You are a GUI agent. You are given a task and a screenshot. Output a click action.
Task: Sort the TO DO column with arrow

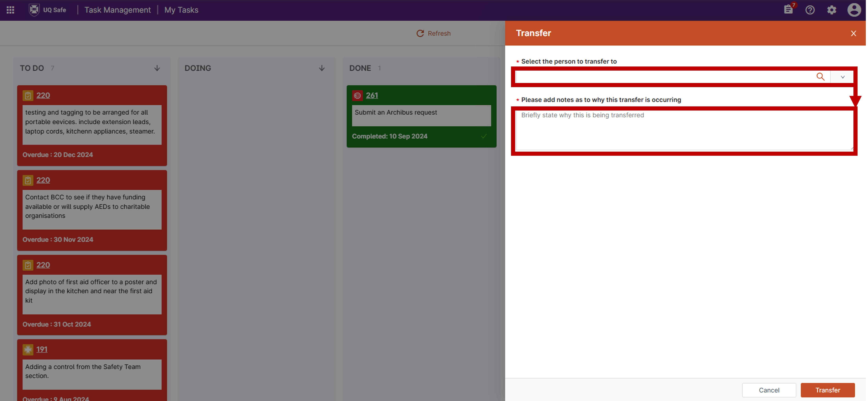(157, 68)
